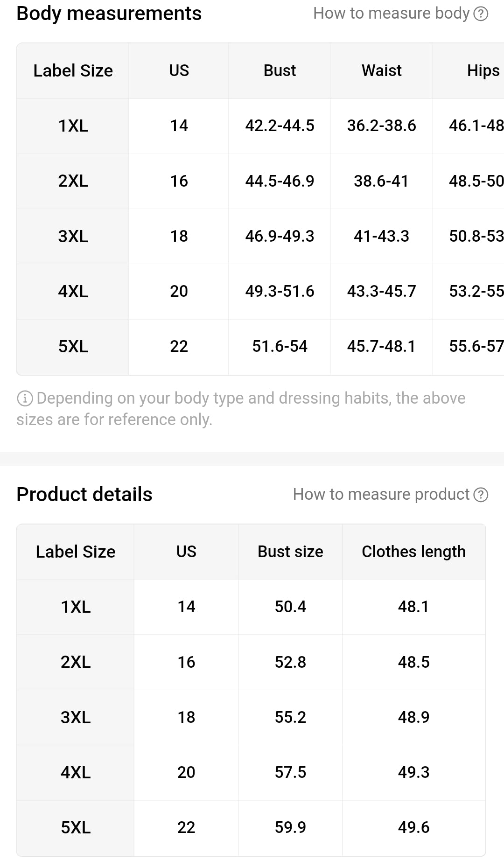The width and height of the screenshot is (504, 860).
Task: Tap the Bust size header in Product details
Action: click(x=290, y=552)
